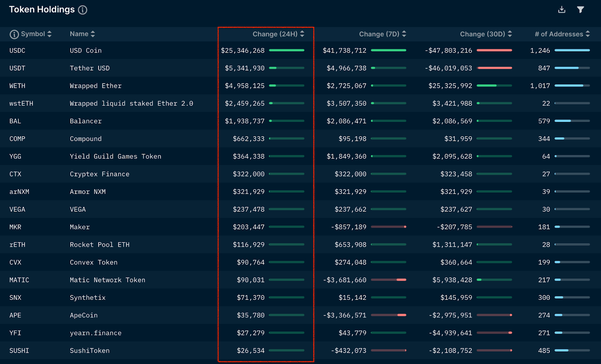Click the Name column header
This screenshot has width=601, height=364.
point(79,34)
